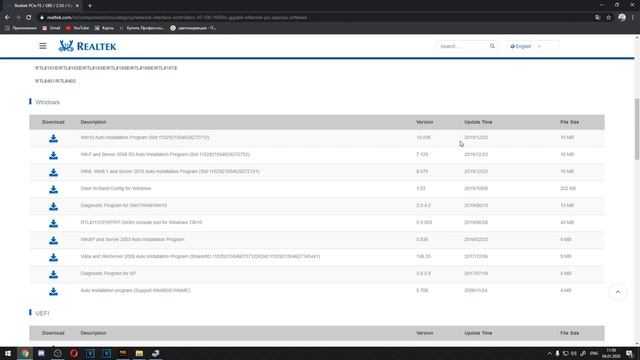Switch ENG keyboard language in tray

tap(594, 353)
